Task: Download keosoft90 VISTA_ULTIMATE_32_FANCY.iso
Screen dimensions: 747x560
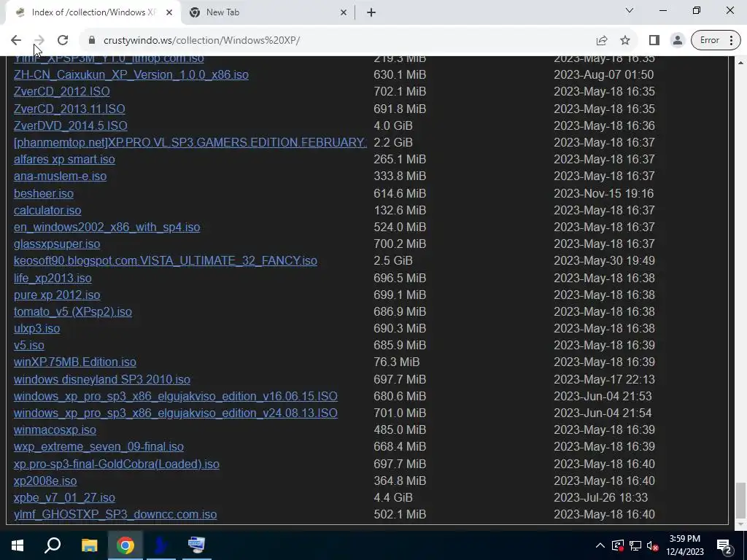Action: (x=166, y=261)
